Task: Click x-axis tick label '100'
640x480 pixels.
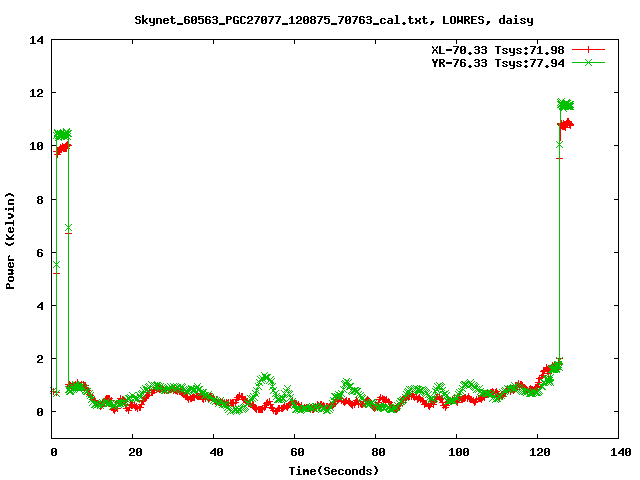Action: [x=459, y=452]
